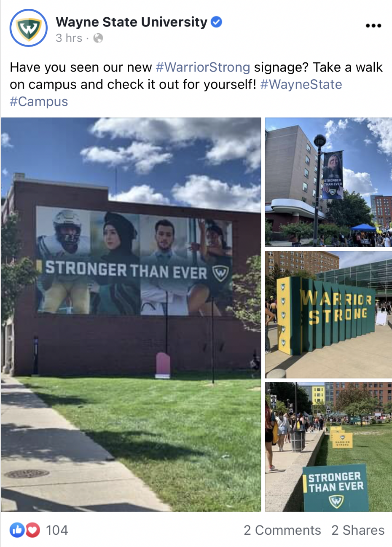This screenshot has width=392, height=547.
Task: Open the Warrior Strong sculpture photo
Action: tap(328, 314)
